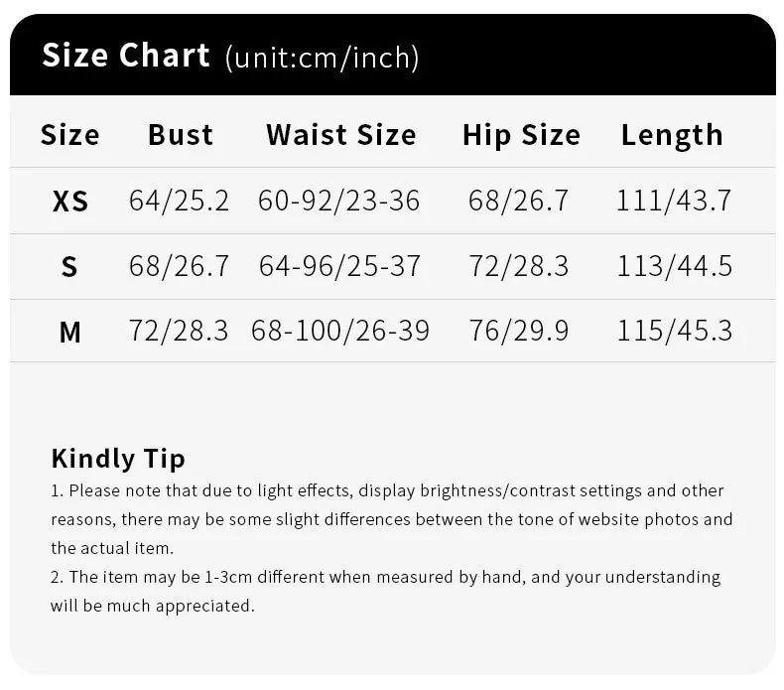
Task: Select the M size row label
Action: pyautogui.click(x=69, y=333)
